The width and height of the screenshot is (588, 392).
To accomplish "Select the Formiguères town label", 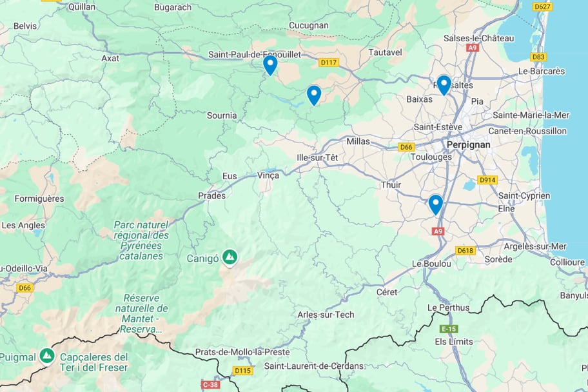I will [x=39, y=199].
